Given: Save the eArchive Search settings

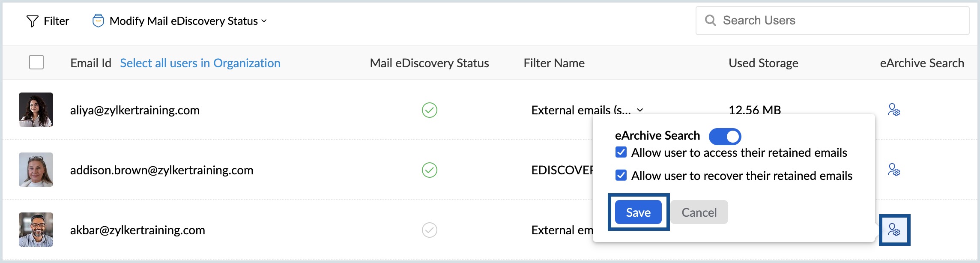Looking at the screenshot, I should coord(638,212).
